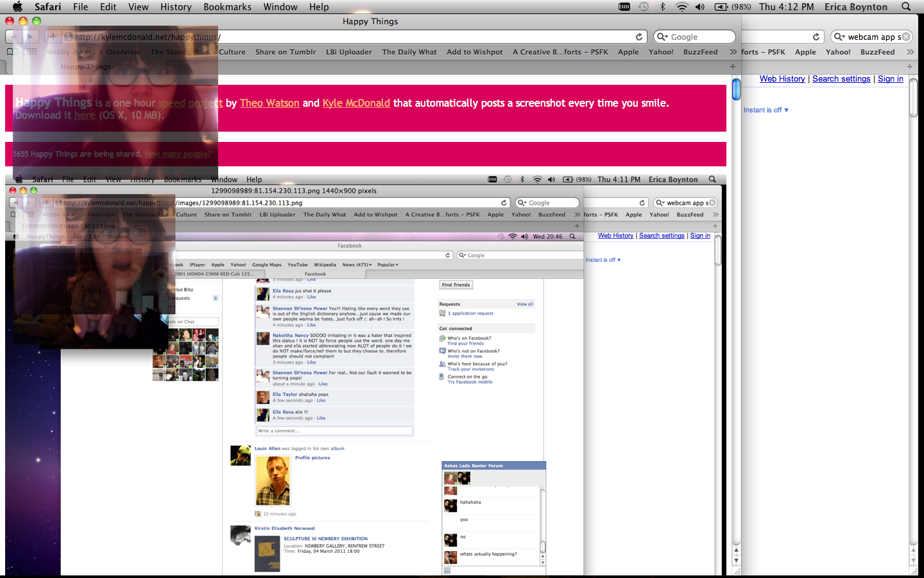Open new tab in background Safari window

[910, 66]
